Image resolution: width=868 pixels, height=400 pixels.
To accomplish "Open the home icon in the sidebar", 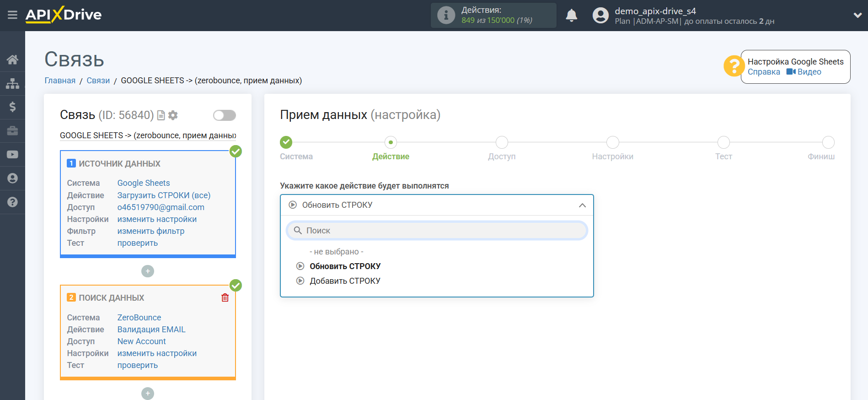I will (x=12, y=59).
